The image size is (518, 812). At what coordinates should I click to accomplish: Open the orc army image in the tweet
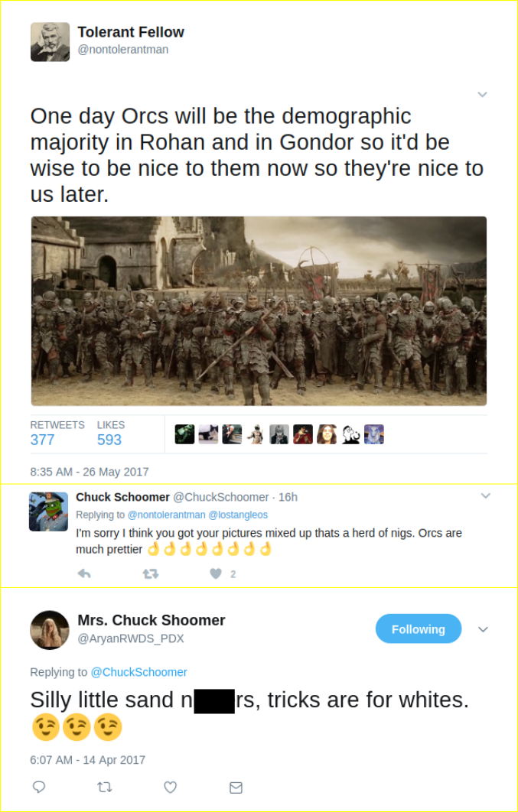pyautogui.click(x=259, y=310)
